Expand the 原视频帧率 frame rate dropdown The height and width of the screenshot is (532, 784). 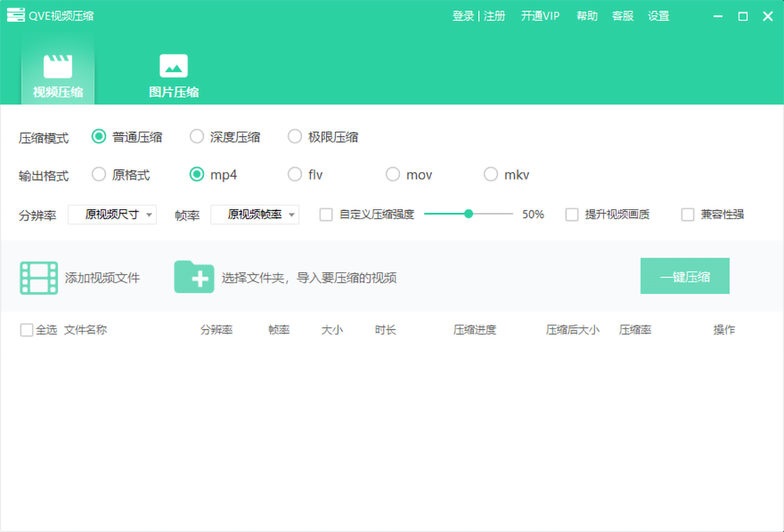tap(255, 214)
